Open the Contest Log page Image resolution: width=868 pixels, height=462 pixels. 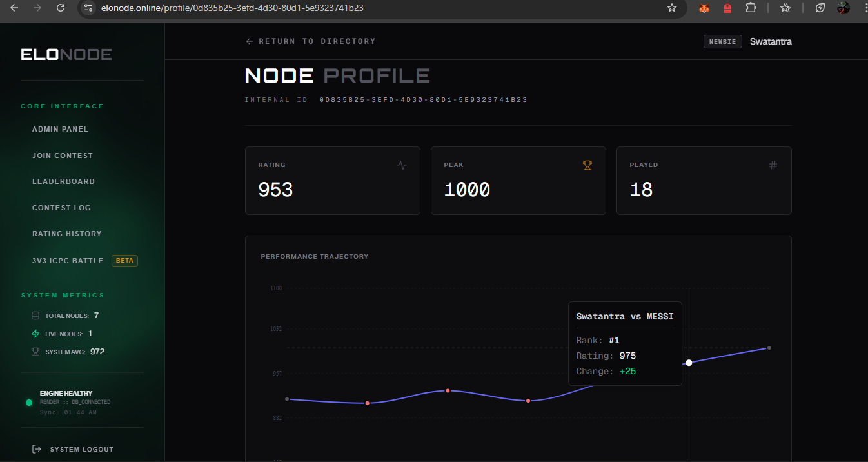tap(61, 208)
